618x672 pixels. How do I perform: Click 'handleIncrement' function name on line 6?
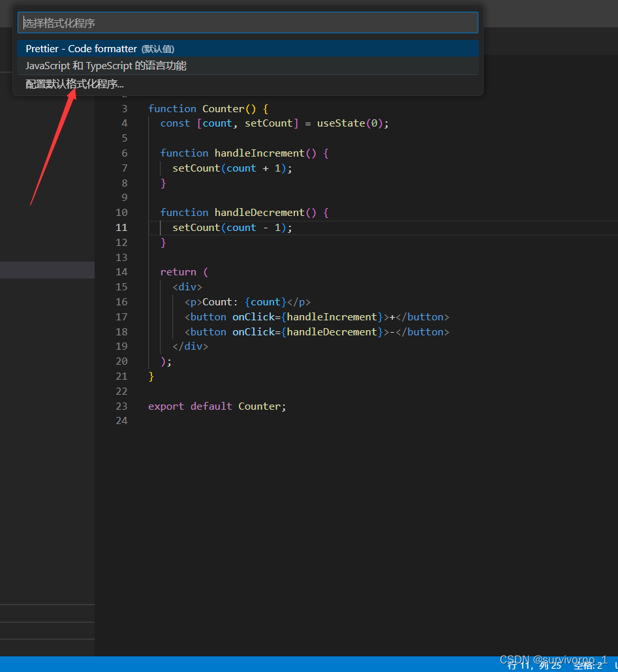click(259, 153)
